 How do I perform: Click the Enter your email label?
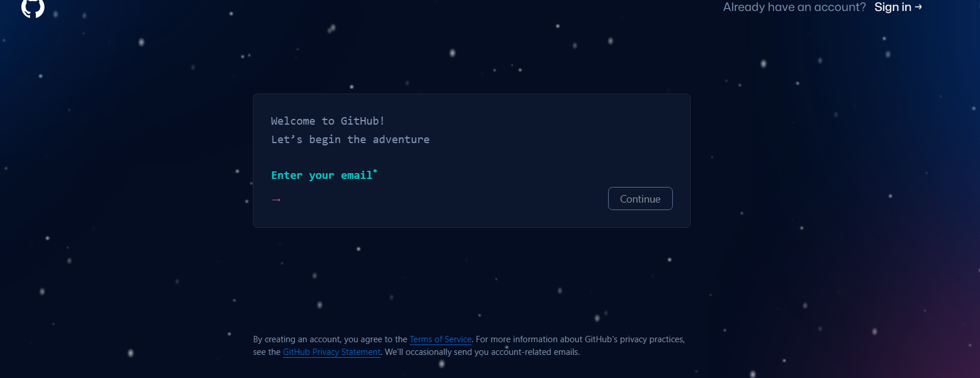point(322,175)
